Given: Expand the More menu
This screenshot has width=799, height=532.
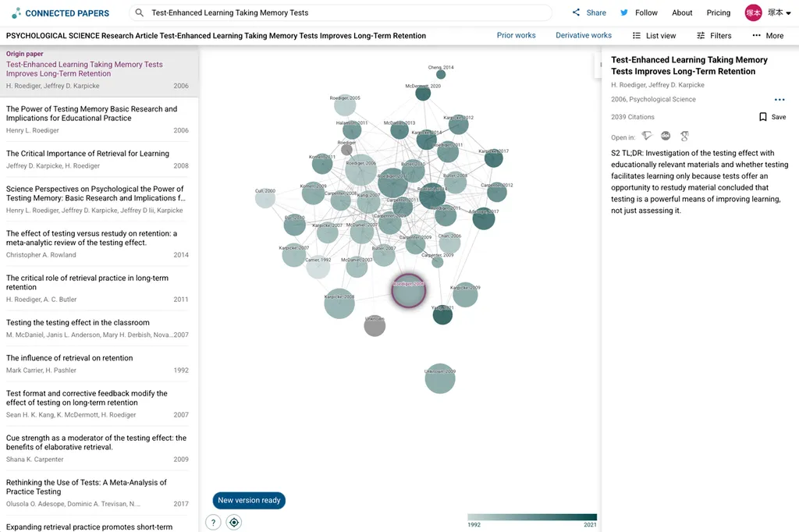Looking at the screenshot, I should tap(768, 36).
